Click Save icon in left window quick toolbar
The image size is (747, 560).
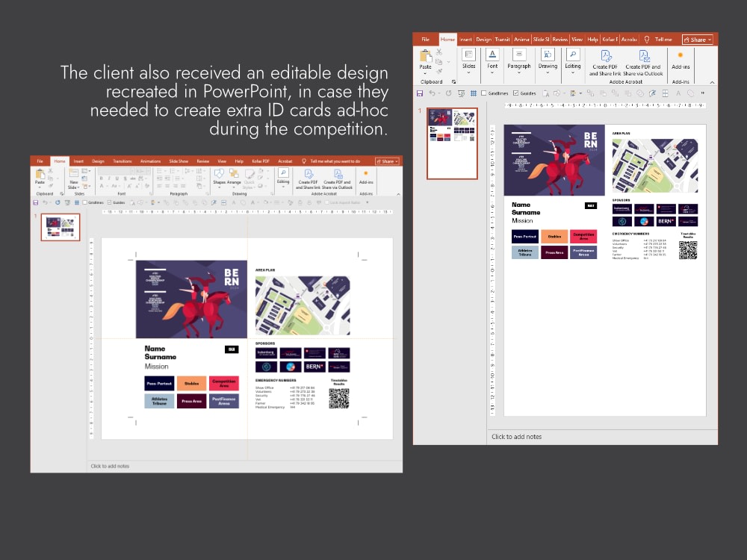pyautogui.click(x=35, y=202)
